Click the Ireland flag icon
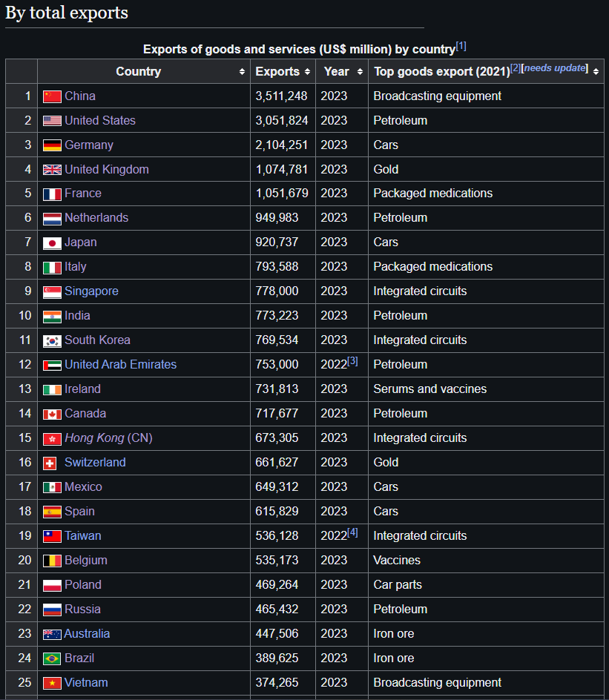 click(x=52, y=390)
